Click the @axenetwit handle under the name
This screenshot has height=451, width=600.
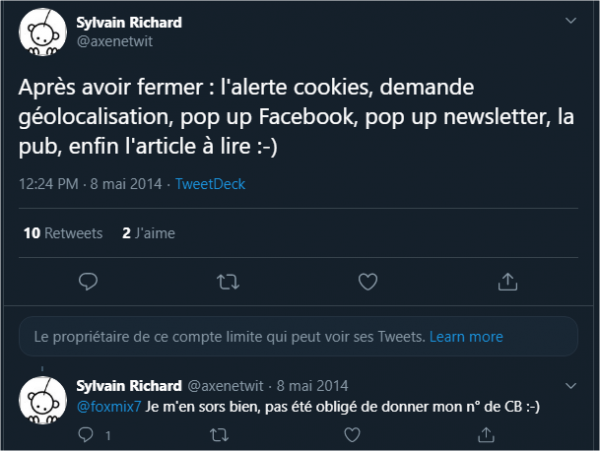114,41
